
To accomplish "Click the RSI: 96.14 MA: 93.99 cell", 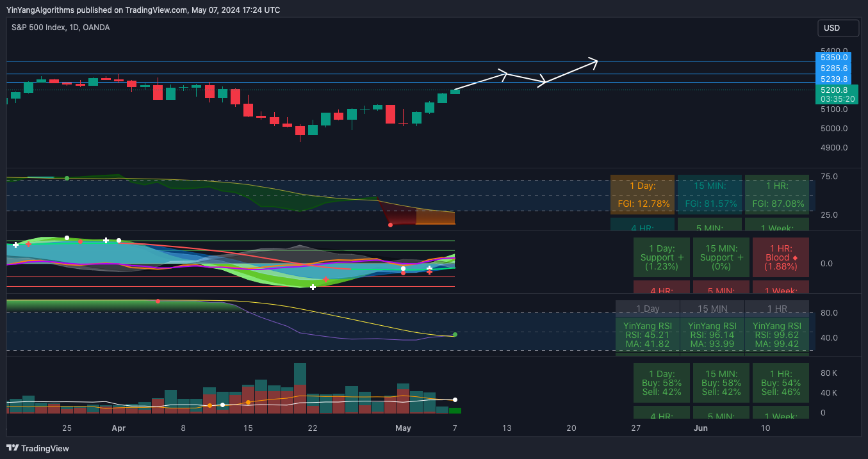I will pyautogui.click(x=712, y=335).
